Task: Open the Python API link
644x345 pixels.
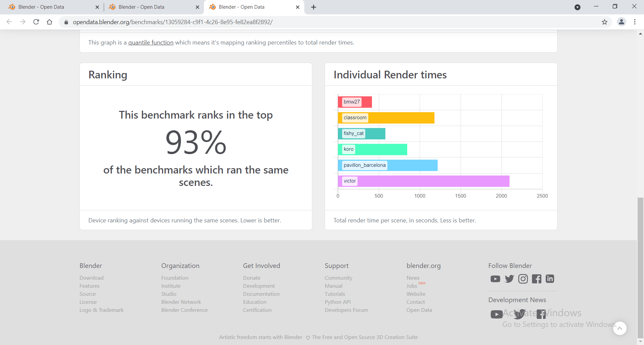Action: click(338, 302)
